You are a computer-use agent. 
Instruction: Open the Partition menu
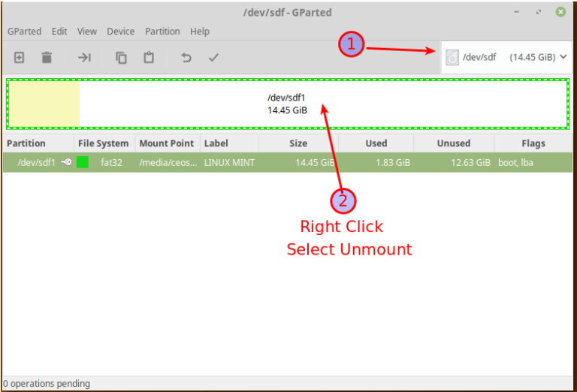(162, 32)
